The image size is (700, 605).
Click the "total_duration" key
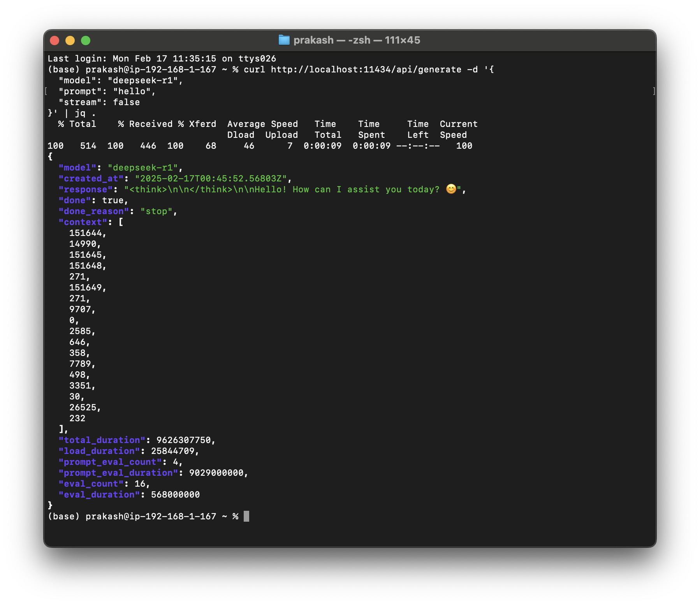(102, 440)
